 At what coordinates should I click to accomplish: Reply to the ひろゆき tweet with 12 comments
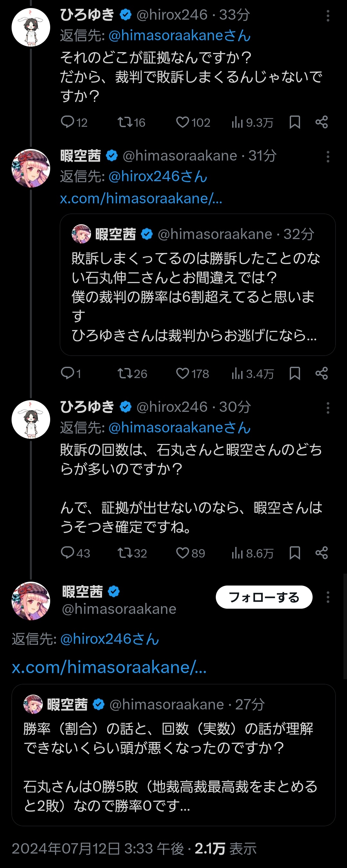tap(67, 122)
